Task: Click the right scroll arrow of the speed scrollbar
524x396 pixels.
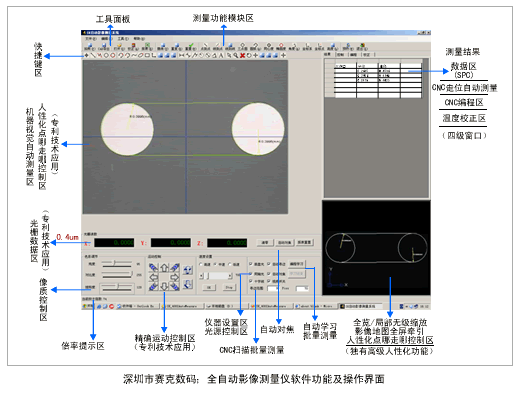Action: [x=230, y=276]
